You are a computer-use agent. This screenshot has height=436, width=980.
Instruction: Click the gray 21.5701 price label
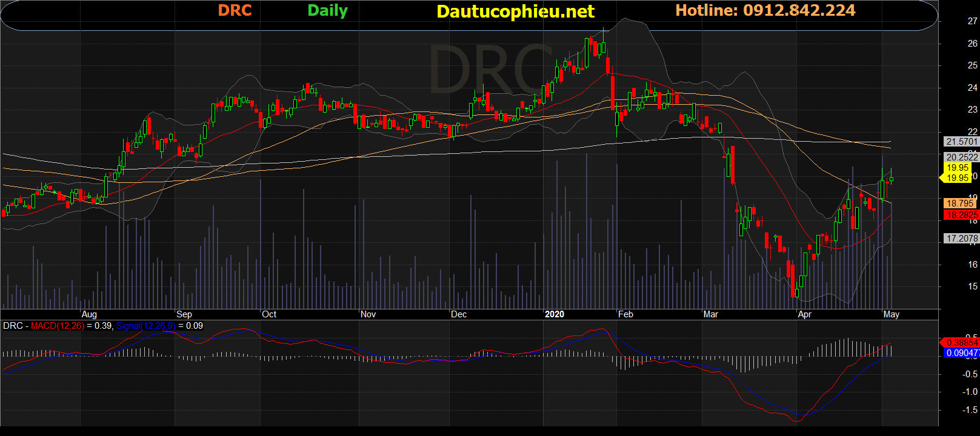[x=961, y=142]
